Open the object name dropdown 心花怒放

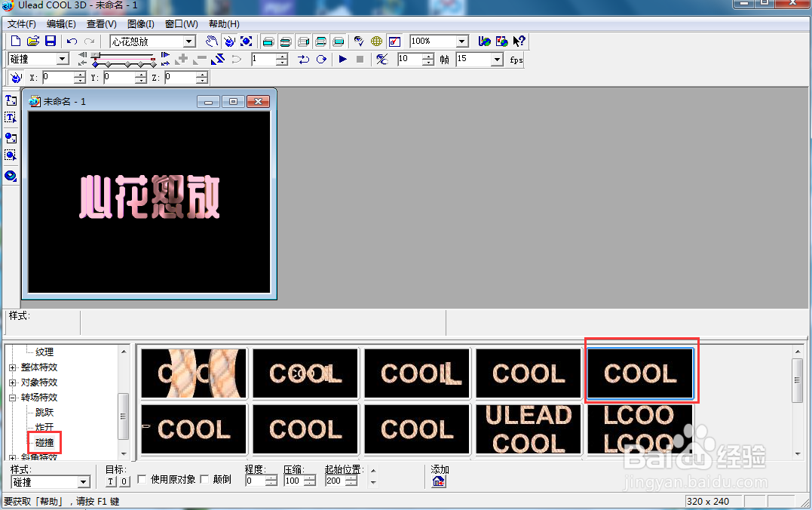189,41
